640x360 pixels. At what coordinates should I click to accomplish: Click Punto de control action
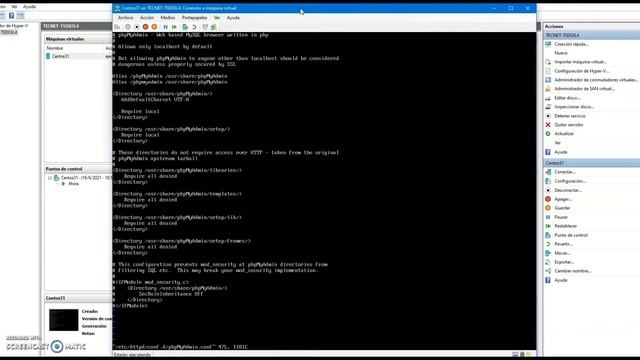(x=571, y=235)
